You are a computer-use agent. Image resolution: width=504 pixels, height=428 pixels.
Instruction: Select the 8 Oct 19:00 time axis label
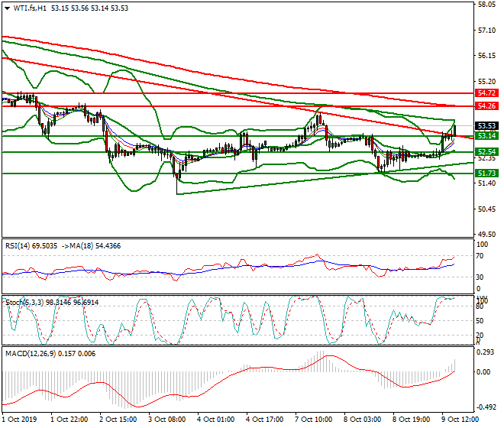coord(411,420)
